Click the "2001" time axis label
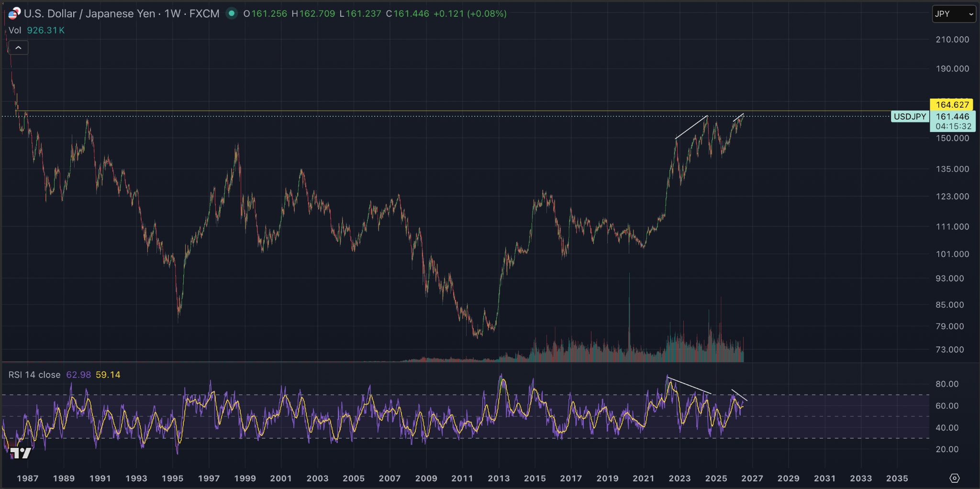 click(x=281, y=478)
